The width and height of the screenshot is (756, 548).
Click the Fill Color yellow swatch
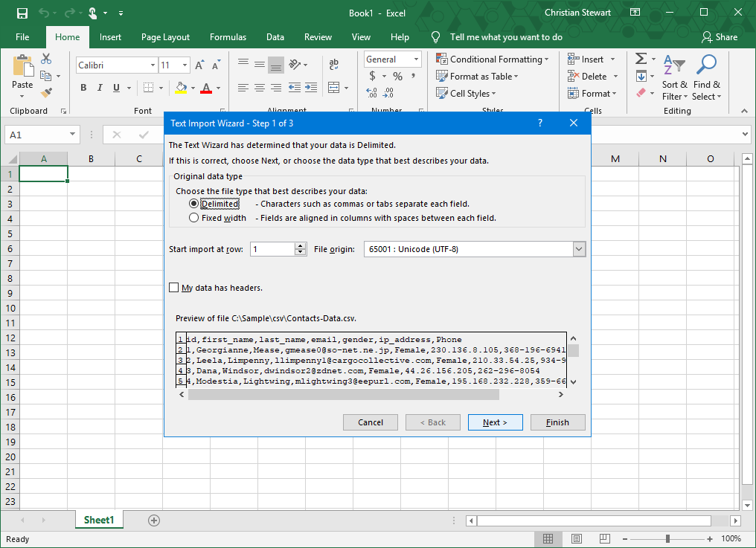coord(181,88)
